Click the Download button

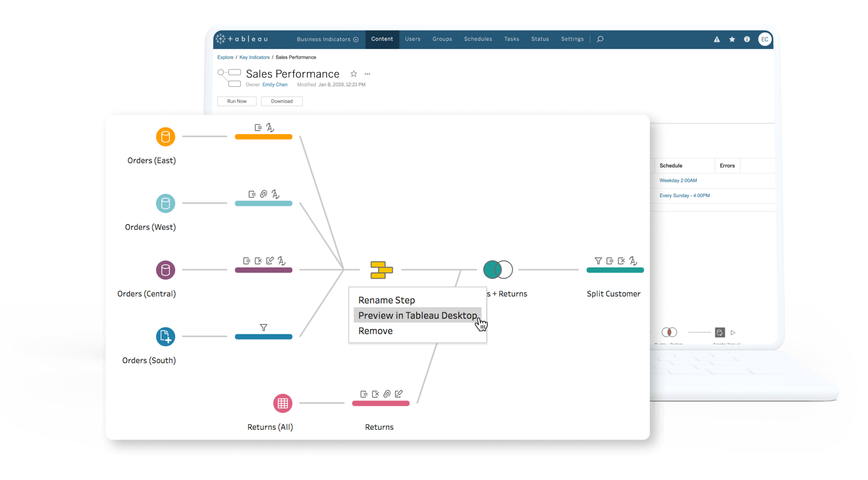(282, 101)
